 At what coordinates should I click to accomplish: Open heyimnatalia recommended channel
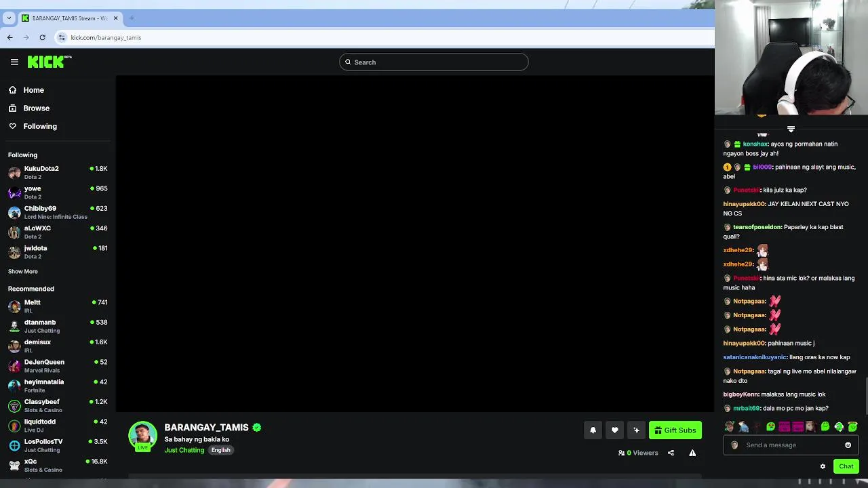point(58,386)
